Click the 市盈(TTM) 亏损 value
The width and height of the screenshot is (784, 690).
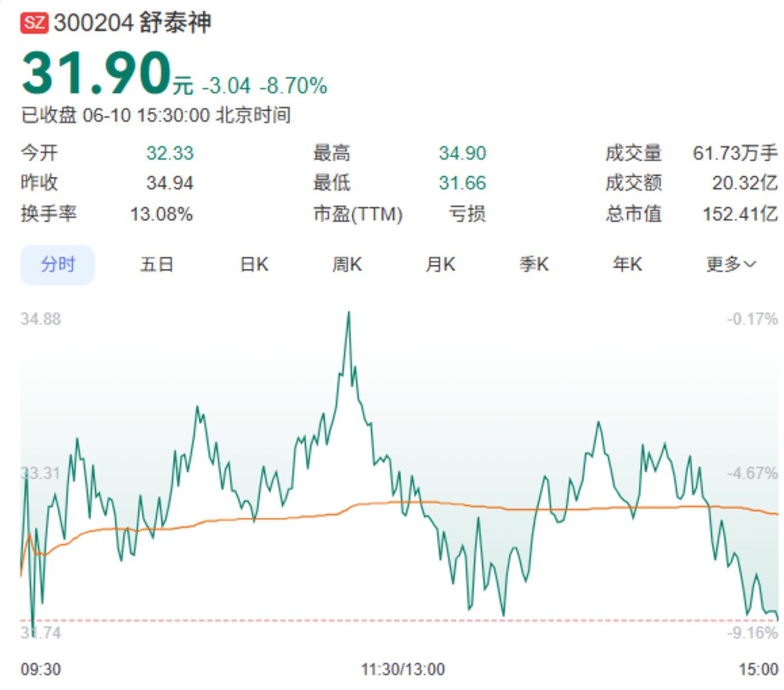click(x=466, y=214)
